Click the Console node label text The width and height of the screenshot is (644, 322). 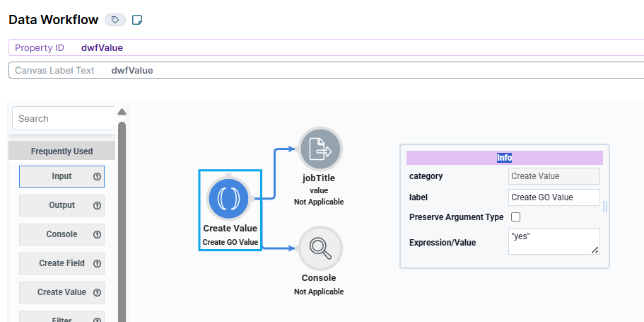(319, 278)
